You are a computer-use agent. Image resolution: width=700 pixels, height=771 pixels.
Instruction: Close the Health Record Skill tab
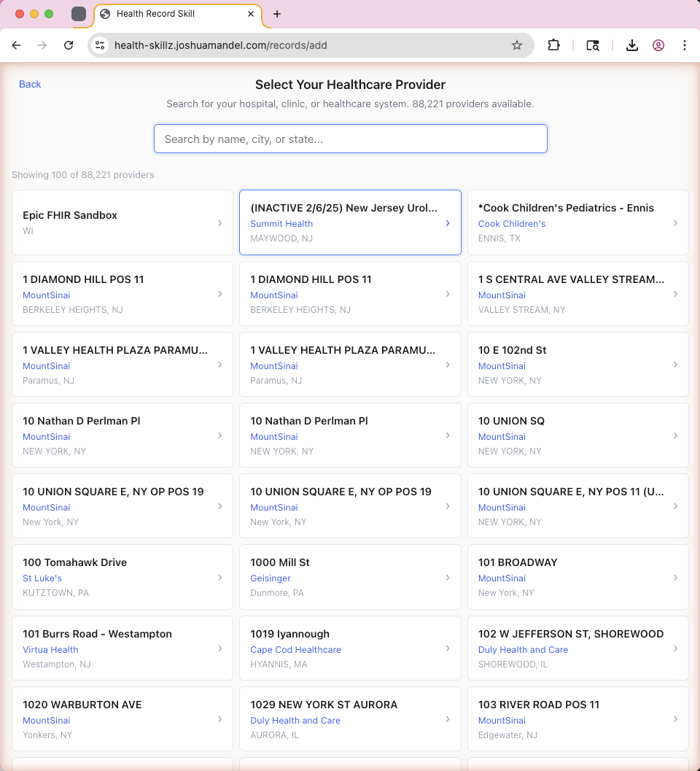251,14
